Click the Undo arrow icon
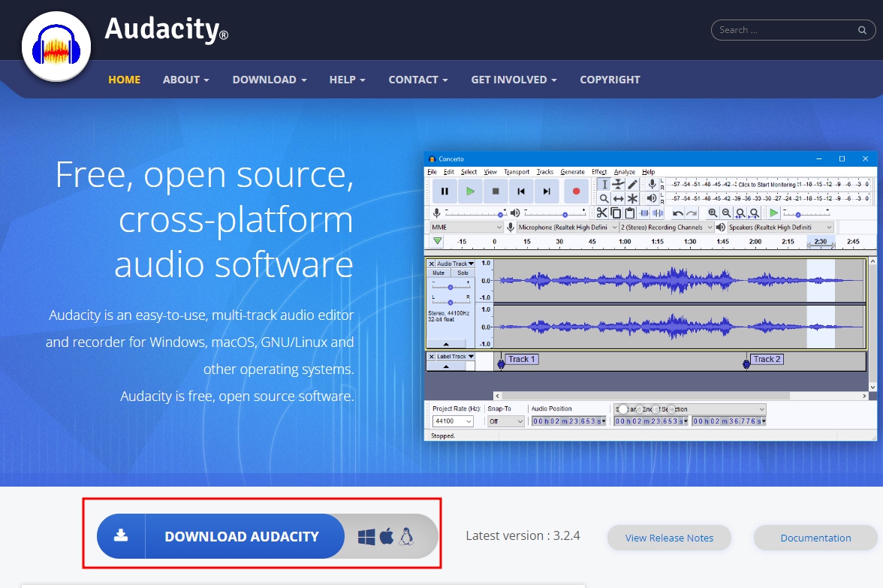The image size is (883, 588). click(x=678, y=213)
